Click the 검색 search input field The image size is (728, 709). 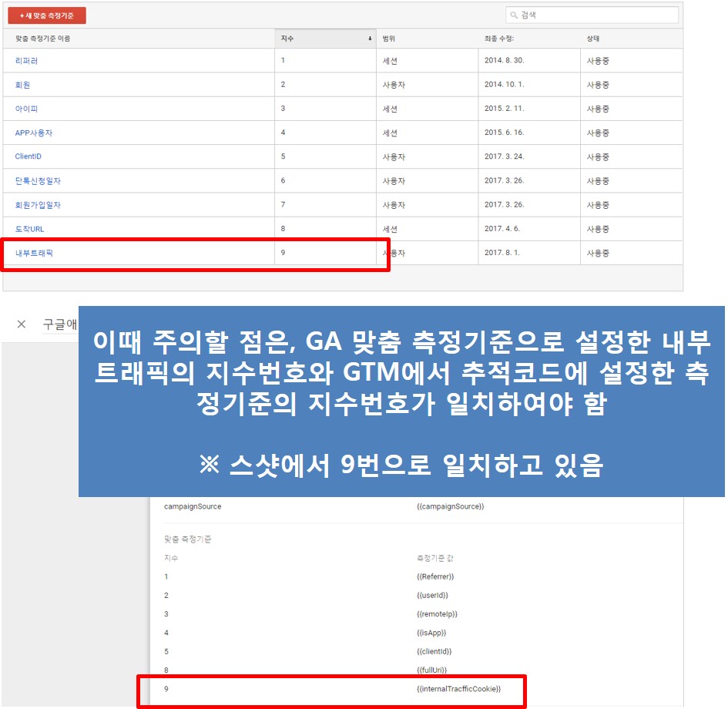(592, 15)
